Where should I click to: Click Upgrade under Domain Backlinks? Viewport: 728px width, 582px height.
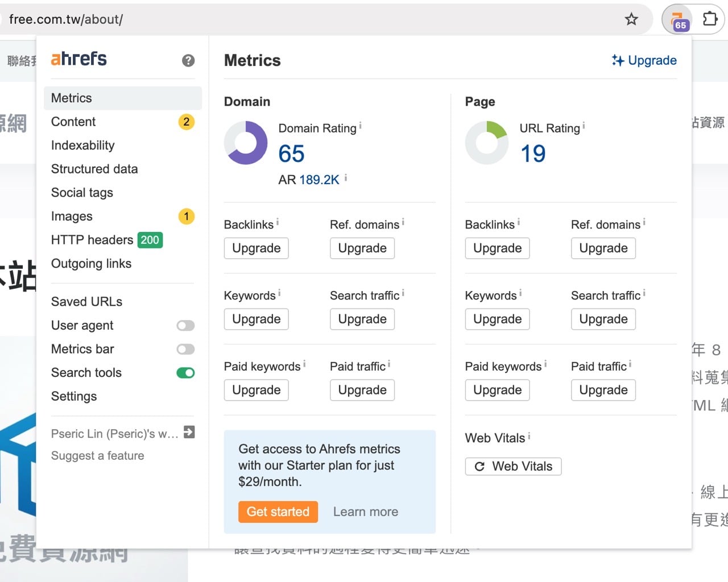click(x=257, y=248)
